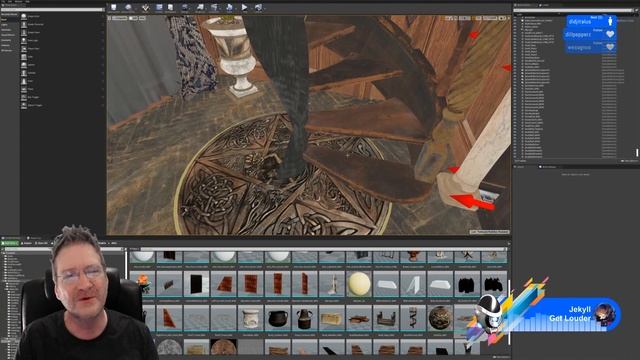Open the Show dropdown in viewport

point(142,18)
